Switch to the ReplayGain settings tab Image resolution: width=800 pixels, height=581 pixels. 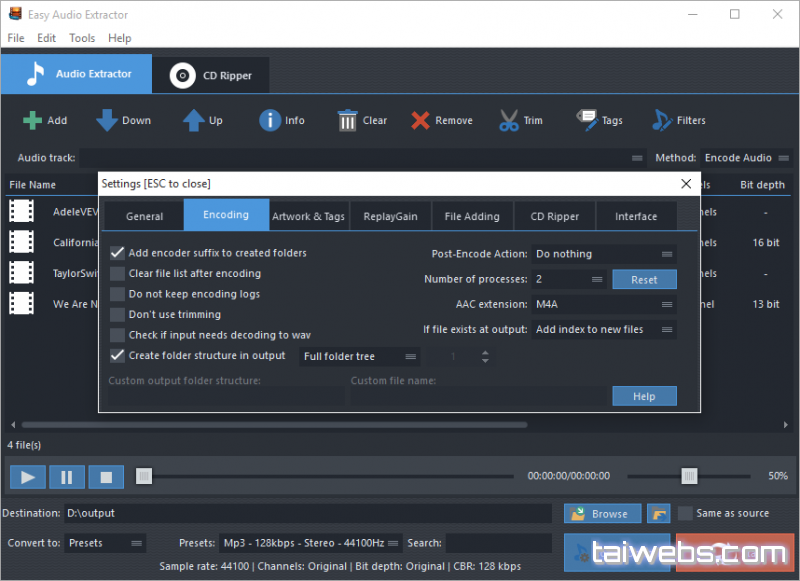390,216
